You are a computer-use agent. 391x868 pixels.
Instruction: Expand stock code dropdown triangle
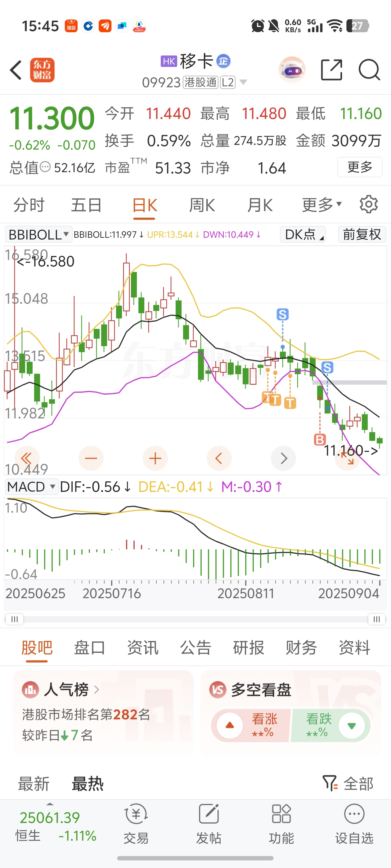[243, 82]
